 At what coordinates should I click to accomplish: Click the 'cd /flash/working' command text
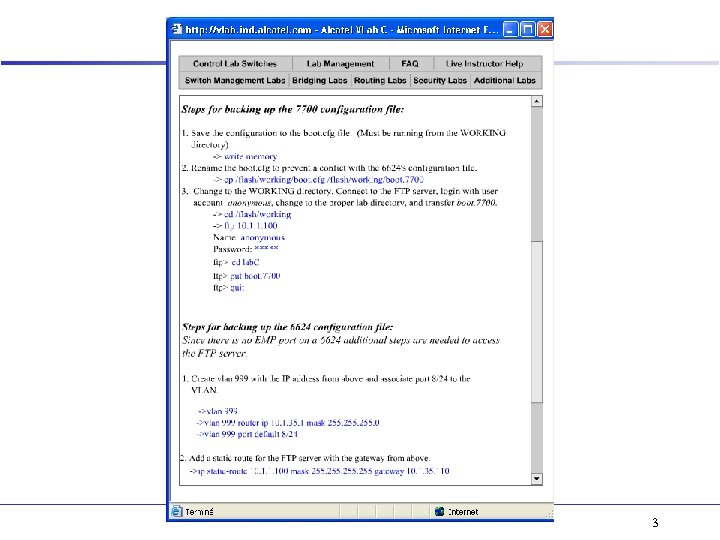258,214
